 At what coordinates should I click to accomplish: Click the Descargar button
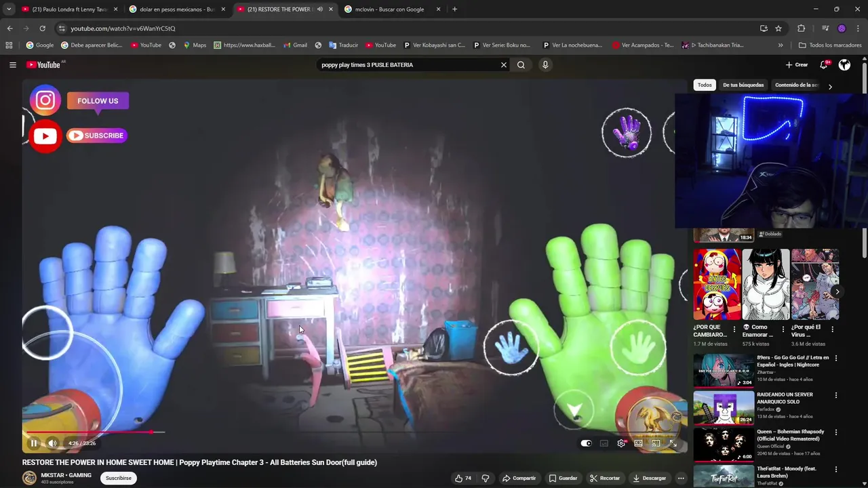click(649, 478)
